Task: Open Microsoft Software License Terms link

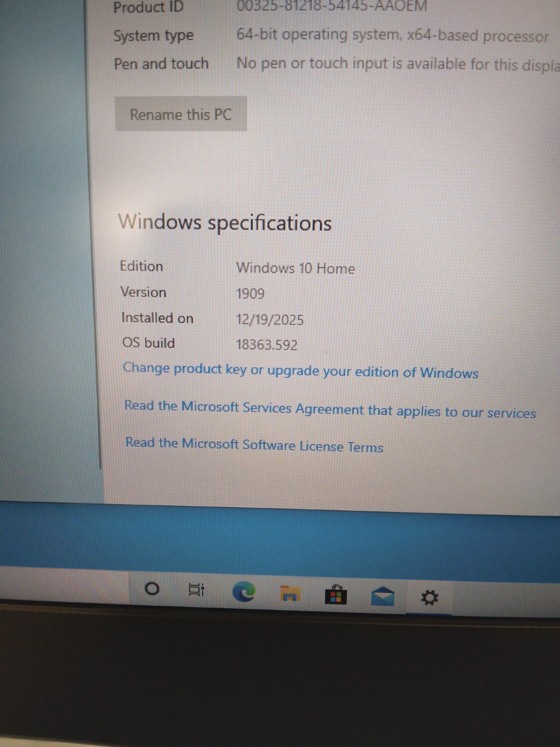Action: pos(254,444)
